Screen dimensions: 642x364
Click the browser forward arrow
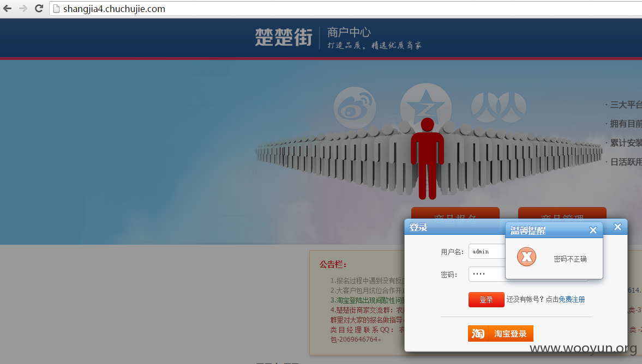(23, 8)
